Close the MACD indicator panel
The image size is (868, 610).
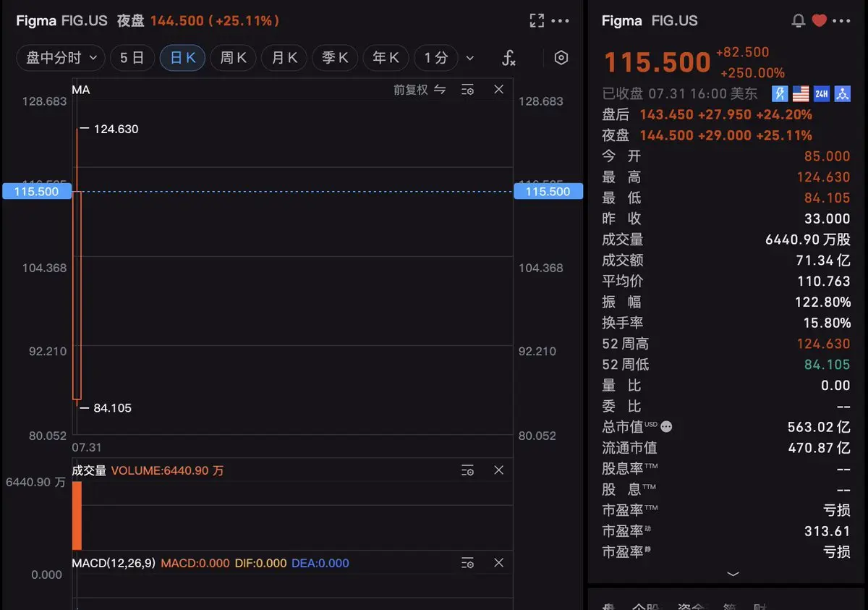click(x=498, y=563)
